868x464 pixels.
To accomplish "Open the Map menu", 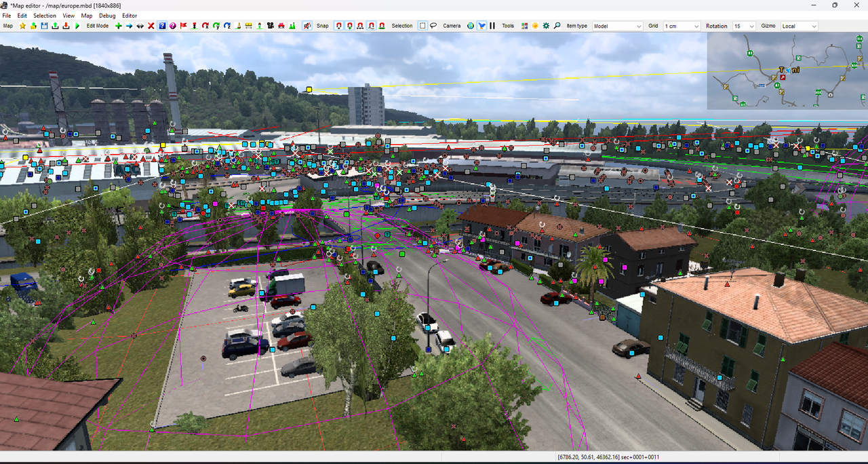I will tap(87, 16).
